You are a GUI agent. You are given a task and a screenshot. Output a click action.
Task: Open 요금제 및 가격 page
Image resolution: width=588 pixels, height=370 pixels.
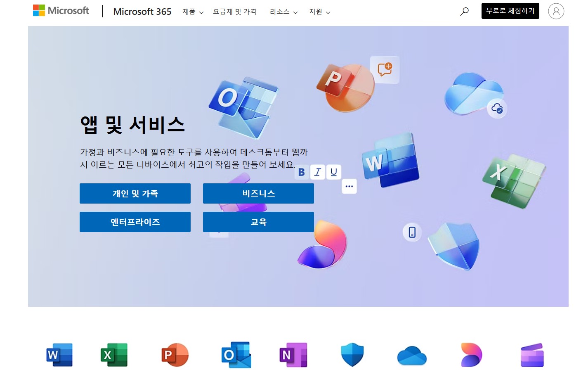coord(234,12)
